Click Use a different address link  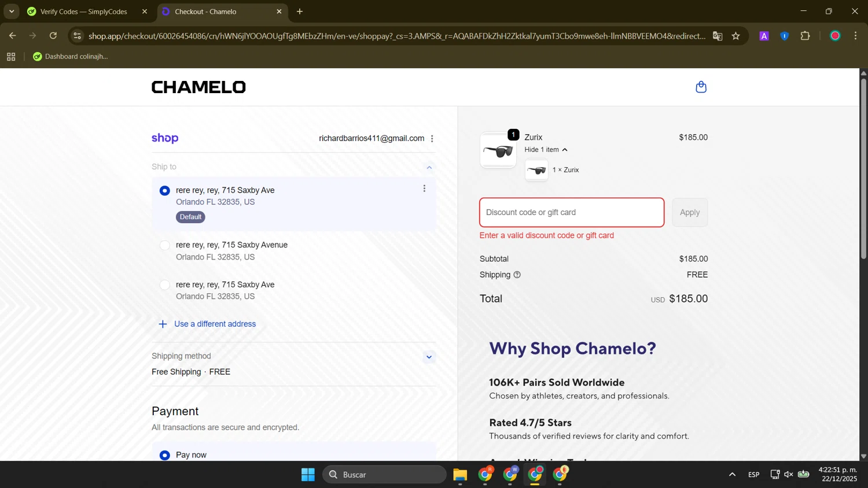point(215,324)
